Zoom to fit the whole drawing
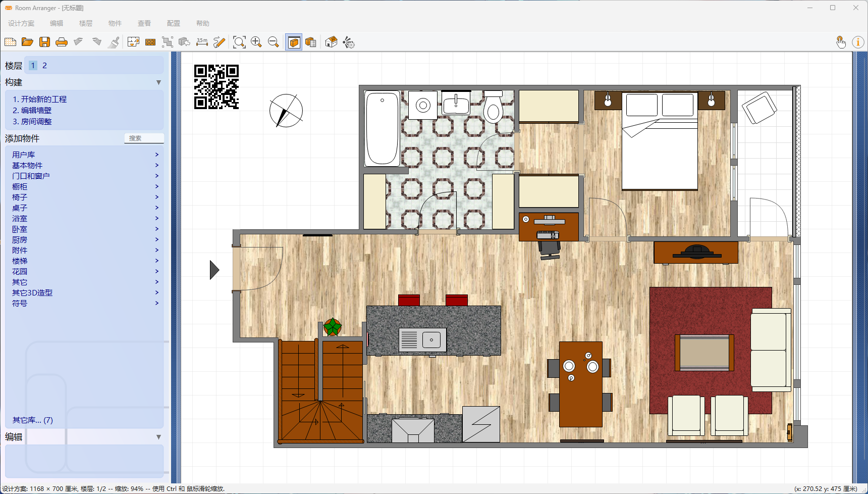The width and height of the screenshot is (868, 494). tap(239, 42)
